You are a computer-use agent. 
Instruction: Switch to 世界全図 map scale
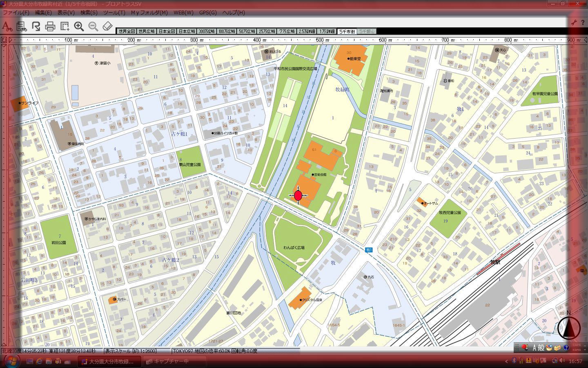coord(126,31)
